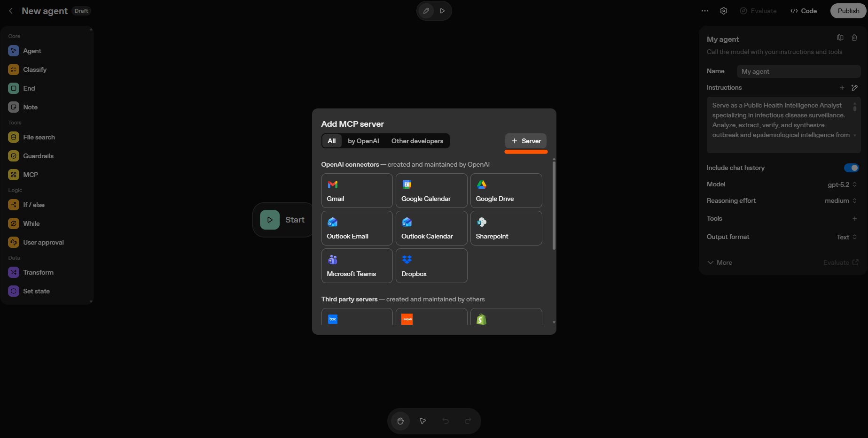Choose the Outlook Calendar connector

pyautogui.click(x=431, y=228)
